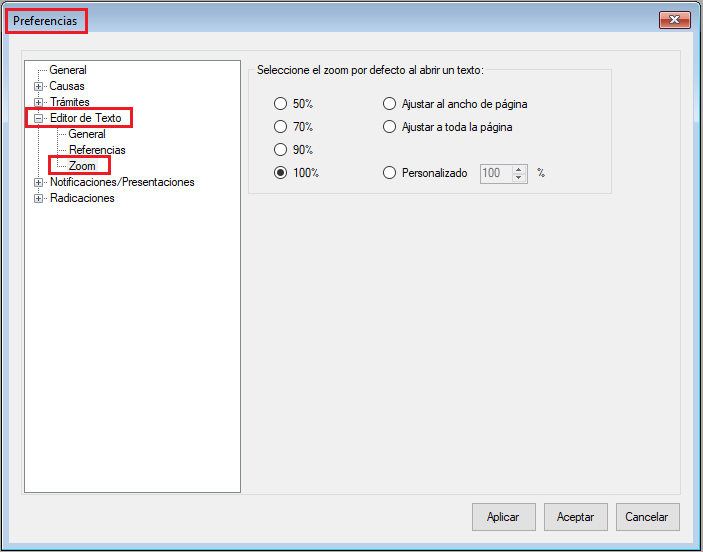Select the Zoom tree item
This screenshot has height=552, width=703.
[x=82, y=166]
